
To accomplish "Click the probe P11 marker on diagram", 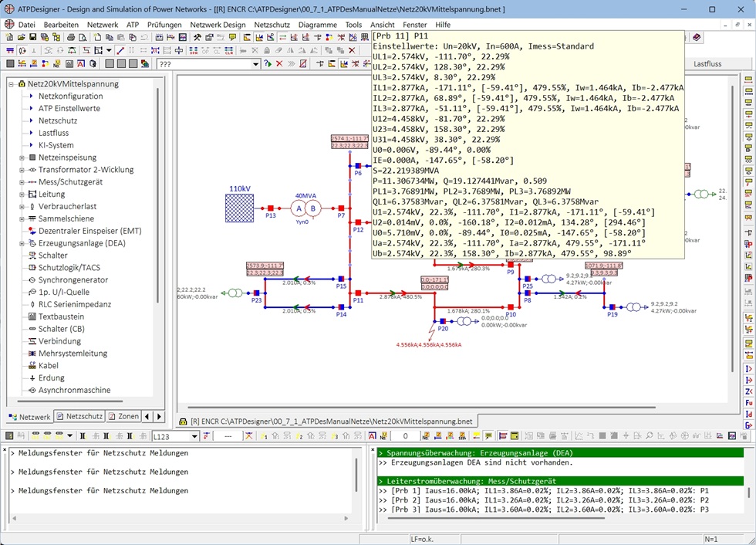I will coord(358,293).
